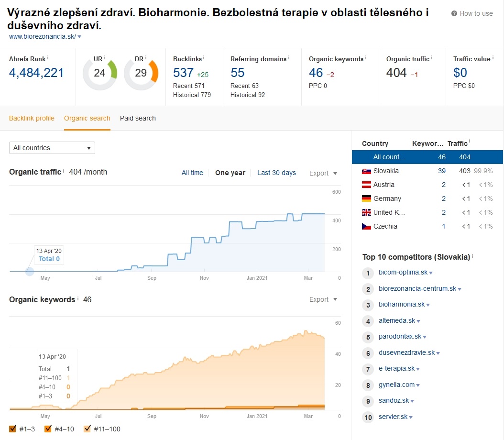The image size is (504, 440).
Task: Open the Ahrefs Rank info tooltip
Action: (48, 58)
